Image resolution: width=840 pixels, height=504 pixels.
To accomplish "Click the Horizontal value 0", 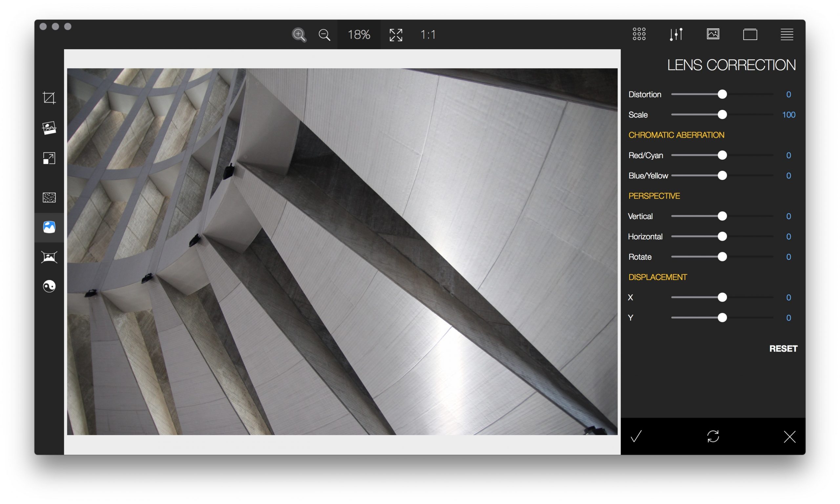I will coord(788,237).
